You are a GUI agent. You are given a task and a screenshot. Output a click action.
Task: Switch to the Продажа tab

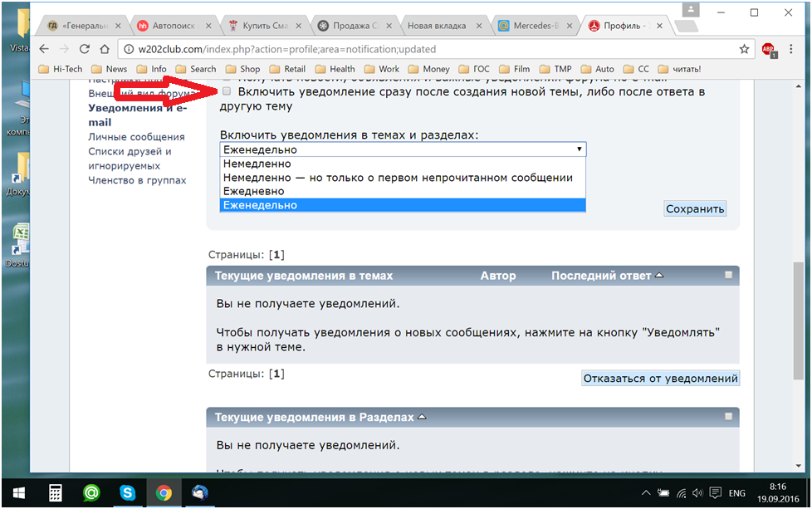[355, 26]
